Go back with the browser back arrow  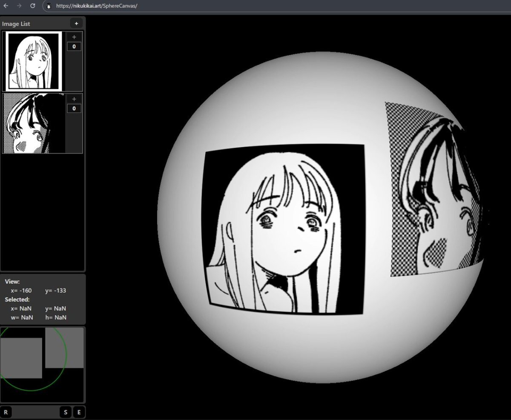pos(6,6)
